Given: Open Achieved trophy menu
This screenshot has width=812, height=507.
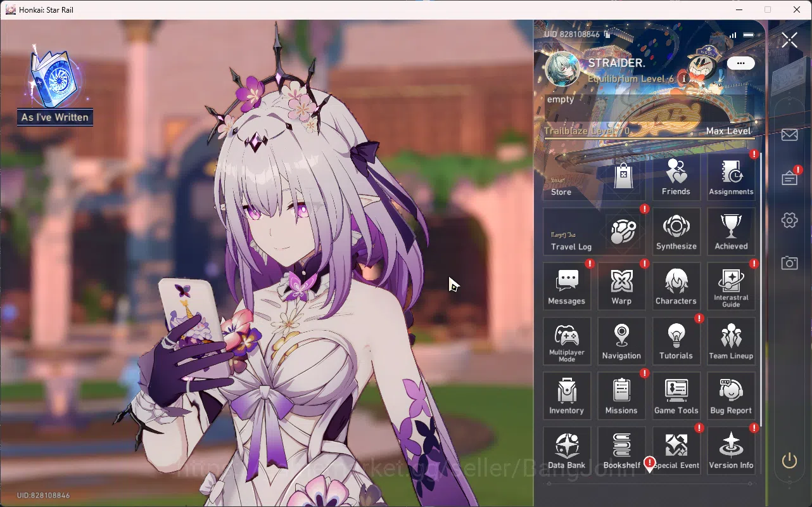Looking at the screenshot, I should [731, 231].
